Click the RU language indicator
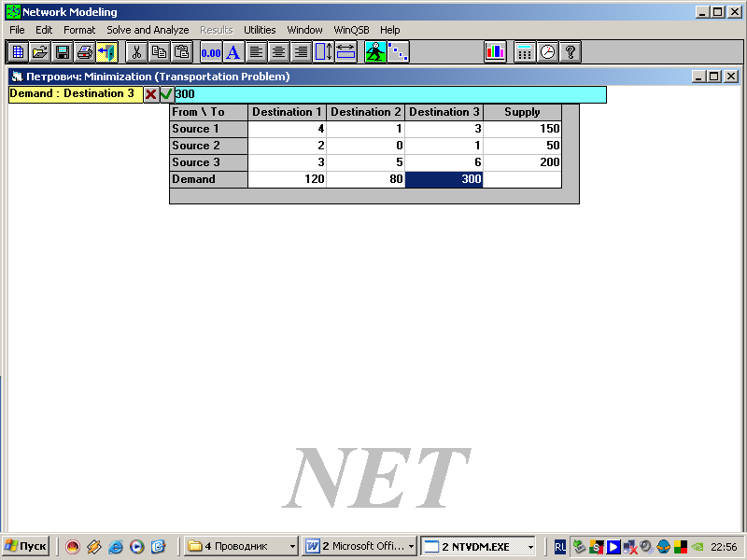Image resolution: width=747 pixels, height=560 pixels. (x=560, y=547)
